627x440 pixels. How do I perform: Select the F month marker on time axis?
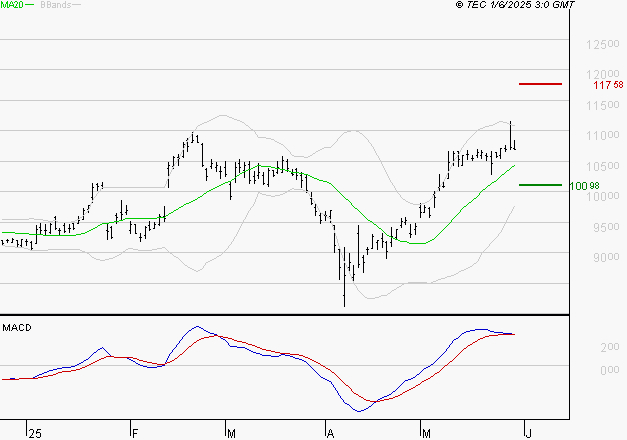pyautogui.click(x=135, y=434)
